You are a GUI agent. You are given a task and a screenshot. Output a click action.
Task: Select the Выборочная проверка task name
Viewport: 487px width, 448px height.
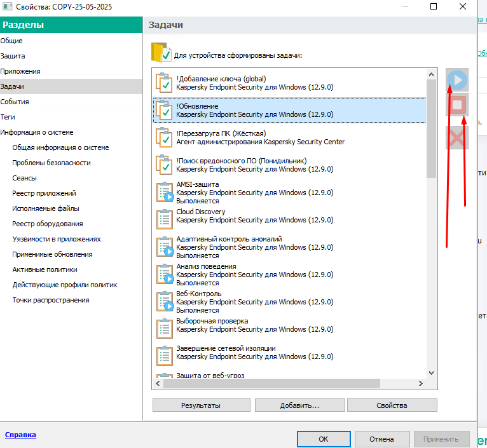point(212,321)
